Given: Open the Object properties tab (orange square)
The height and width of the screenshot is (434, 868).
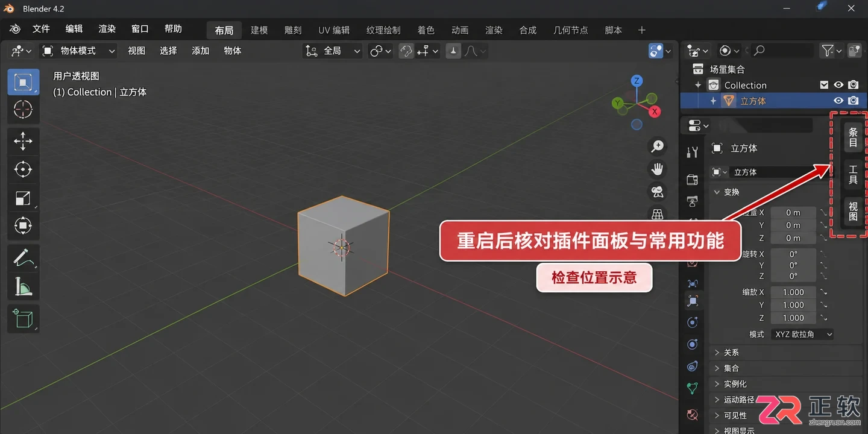Looking at the screenshot, I should coord(693,300).
